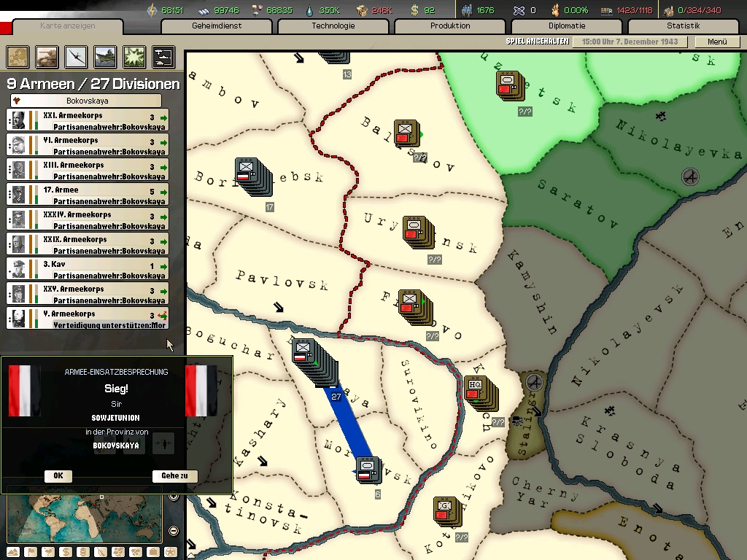Screen dimensions: 747x560
Task: Select the XXI. Armeekorps unit row
Action: [x=88, y=120]
